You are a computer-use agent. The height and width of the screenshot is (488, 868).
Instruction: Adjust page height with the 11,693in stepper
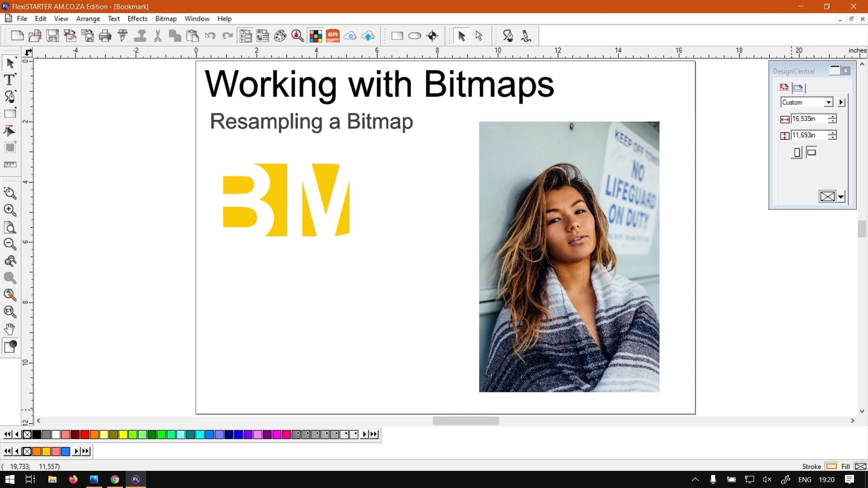tap(832, 135)
